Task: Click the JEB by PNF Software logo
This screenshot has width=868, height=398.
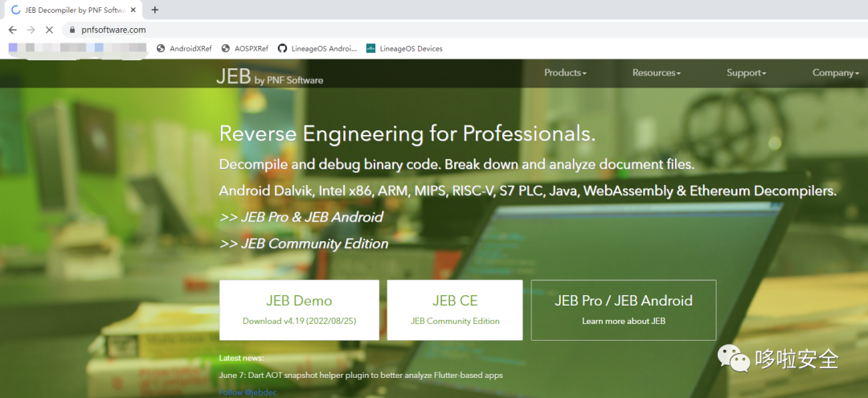Action: point(269,77)
